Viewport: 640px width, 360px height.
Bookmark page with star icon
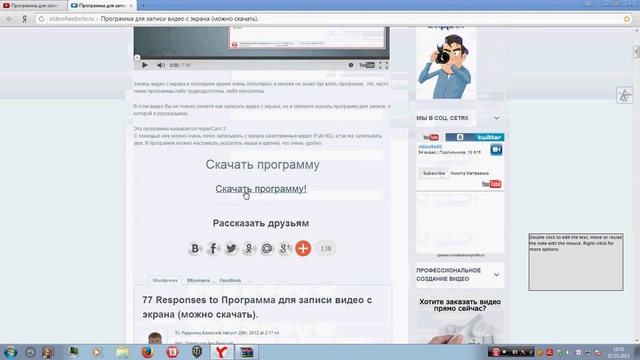click(x=627, y=19)
